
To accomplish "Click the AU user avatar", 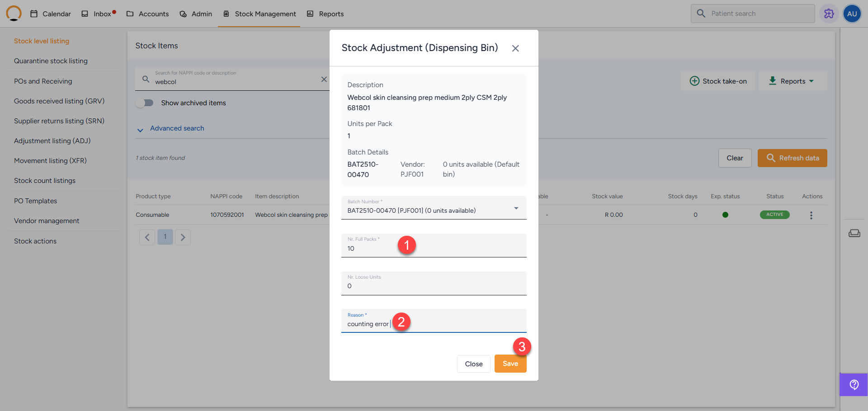I will (x=852, y=14).
